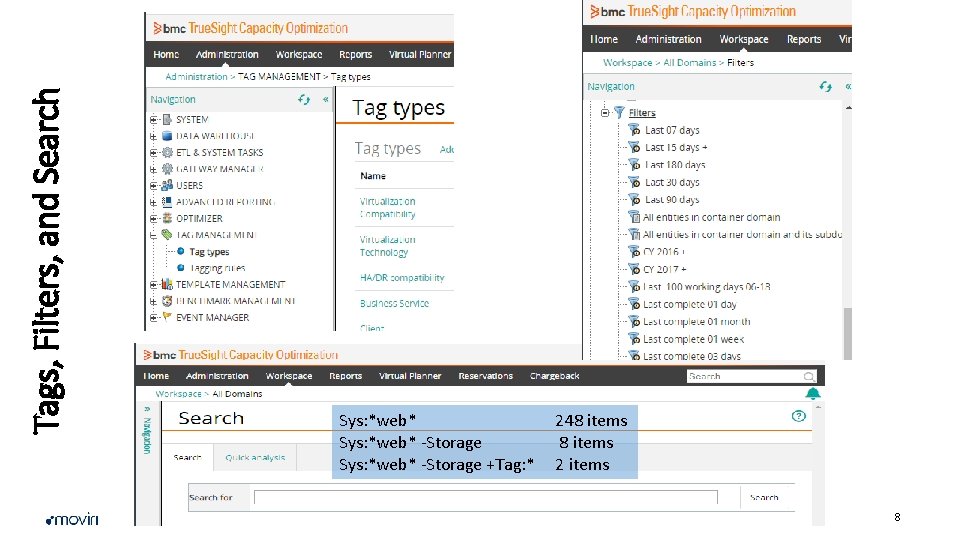
Task: Open notifications bell icon in Search window
Action: point(812,394)
